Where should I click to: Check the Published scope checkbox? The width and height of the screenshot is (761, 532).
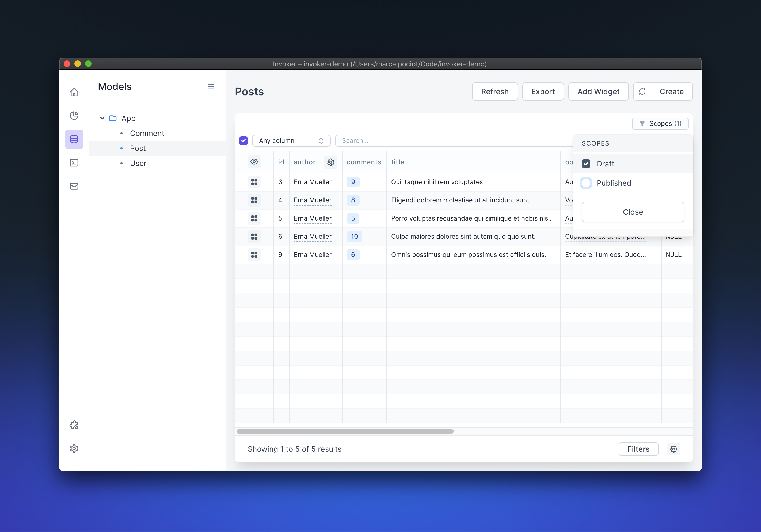[x=586, y=183]
